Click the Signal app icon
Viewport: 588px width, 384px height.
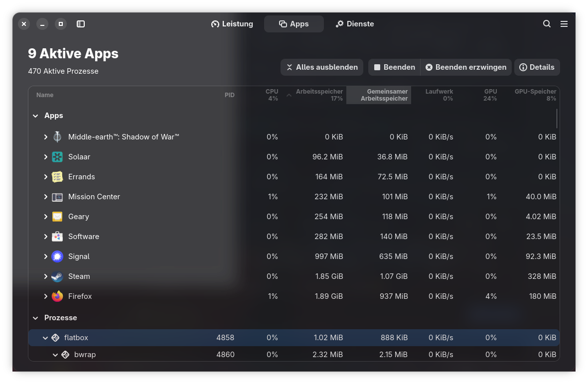57,256
